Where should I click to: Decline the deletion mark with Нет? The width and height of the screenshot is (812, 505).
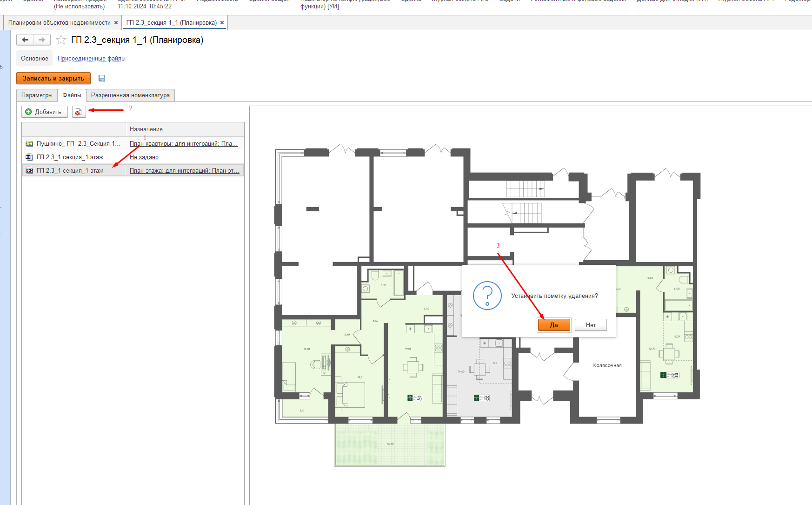point(590,325)
